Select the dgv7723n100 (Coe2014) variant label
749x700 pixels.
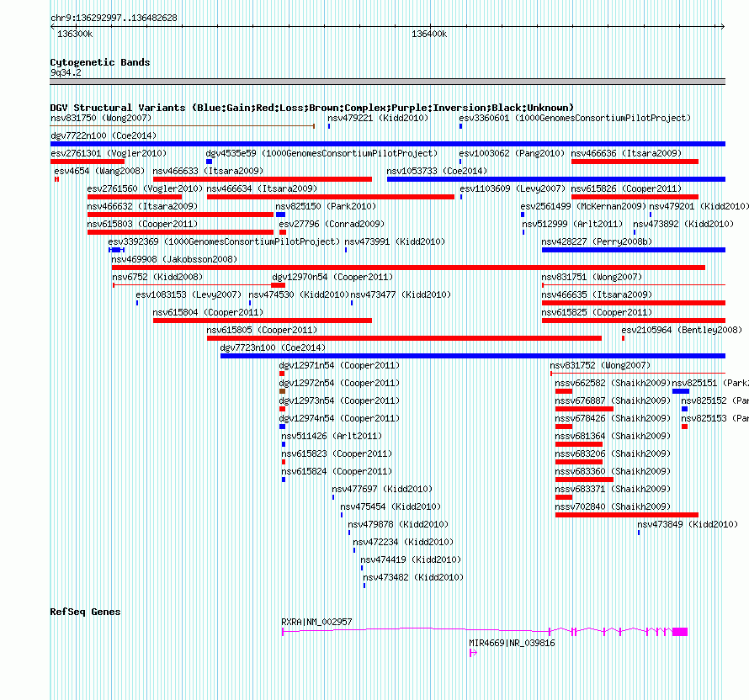[273, 347]
